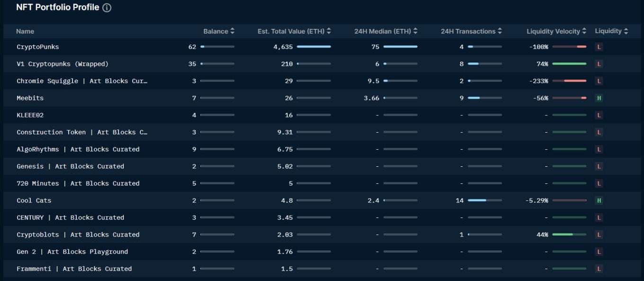The height and width of the screenshot is (281, 644).
Task: Click the Liquidity column header label
Action: (x=608, y=31)
